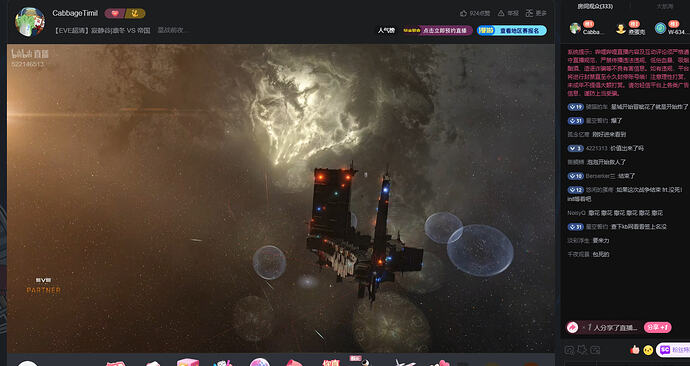Click the pink heart badge beside CabbageTimil
This screenshot has width=690, height=366.
[x=115, y=13]
